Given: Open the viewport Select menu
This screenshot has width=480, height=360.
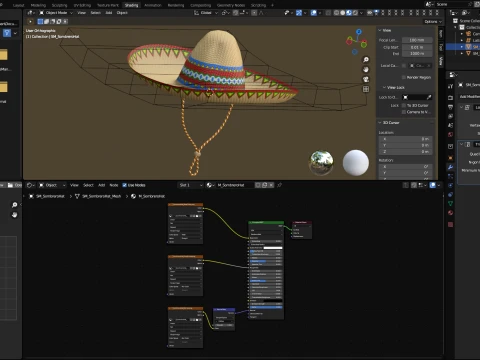Looking at the screenshot, I should [x=95, y=13].
